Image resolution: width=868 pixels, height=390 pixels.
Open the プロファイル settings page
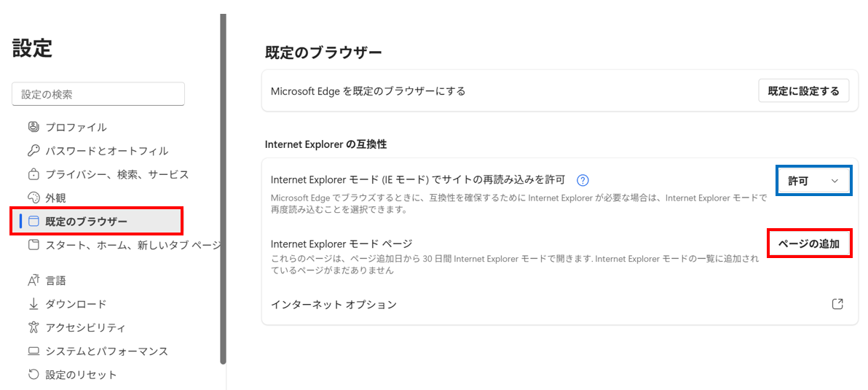(76, 127)
